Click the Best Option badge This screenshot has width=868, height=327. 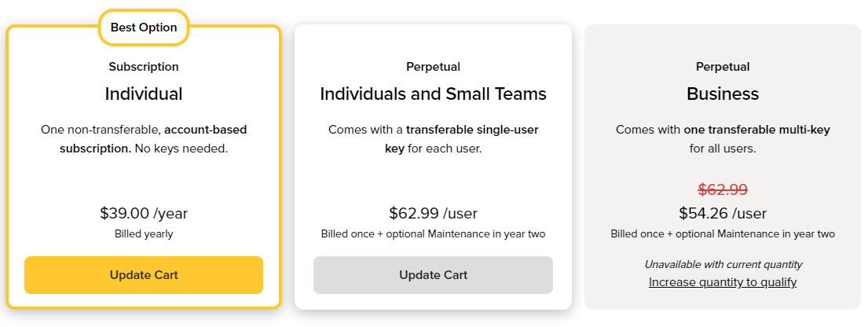click(144, 28)
